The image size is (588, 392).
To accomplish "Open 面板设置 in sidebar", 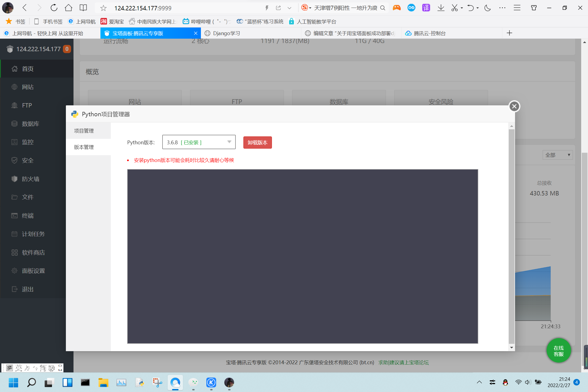I will tap(33, 271).
